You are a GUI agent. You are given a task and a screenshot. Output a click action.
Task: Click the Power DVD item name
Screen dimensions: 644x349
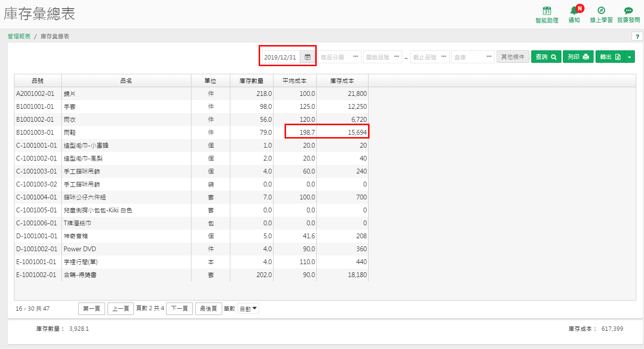(80, 249)
